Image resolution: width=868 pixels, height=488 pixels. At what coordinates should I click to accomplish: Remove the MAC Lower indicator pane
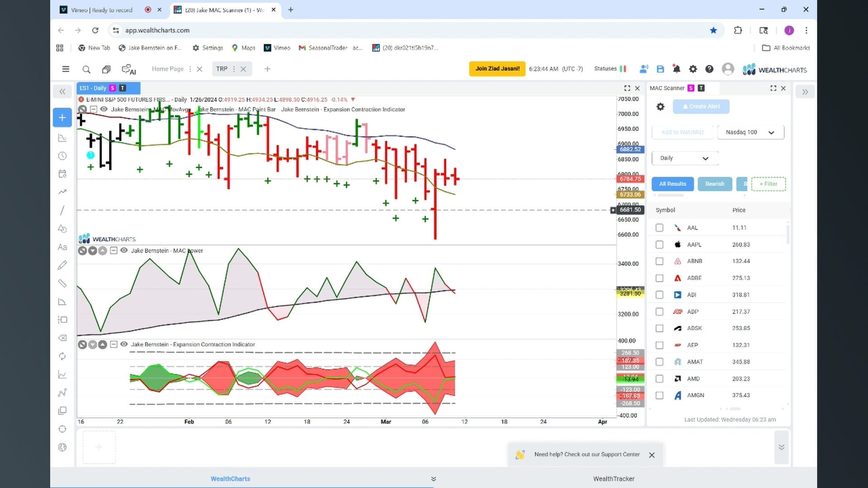[82, 251]
